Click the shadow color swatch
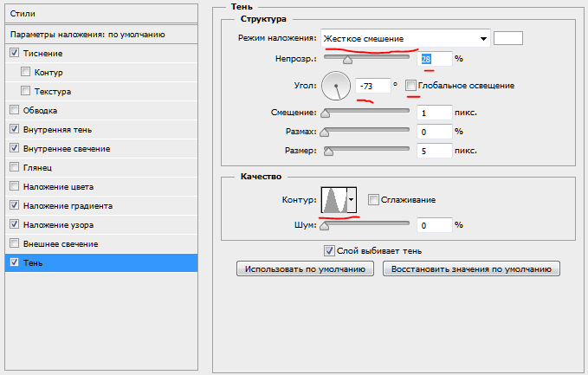Screen dimensions: 588x375 click(507, 37)
